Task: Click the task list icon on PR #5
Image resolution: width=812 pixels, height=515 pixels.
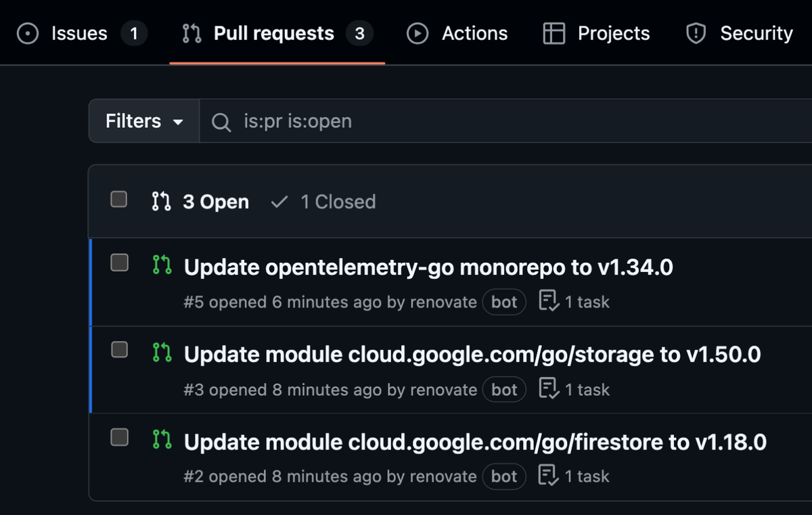Action: pos(549,302)
